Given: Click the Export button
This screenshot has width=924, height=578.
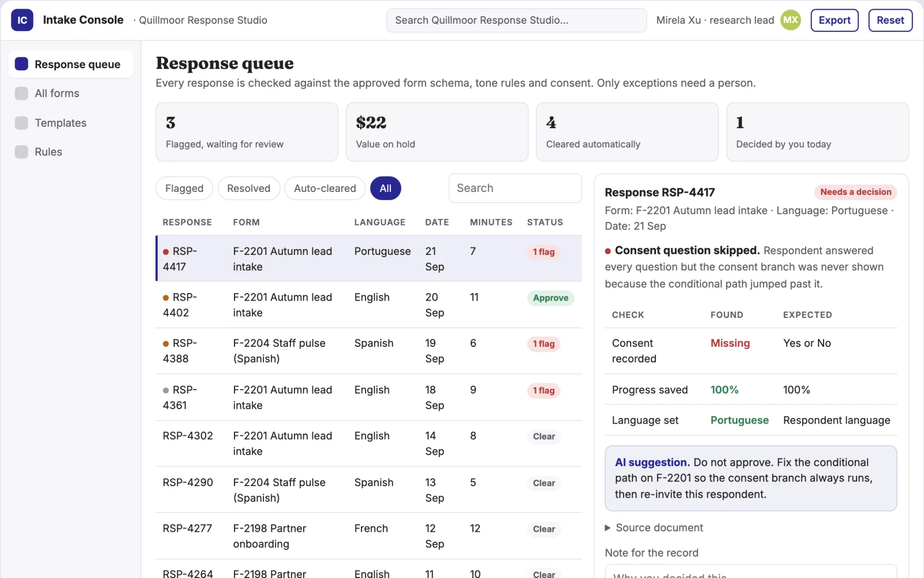Looking at the screenshot, I should [834, 20].
